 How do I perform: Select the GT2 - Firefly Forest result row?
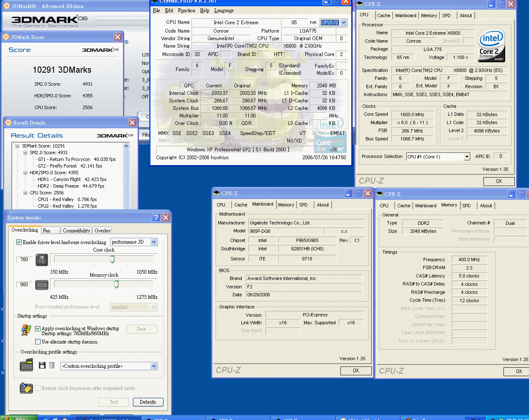coord(70,166)
